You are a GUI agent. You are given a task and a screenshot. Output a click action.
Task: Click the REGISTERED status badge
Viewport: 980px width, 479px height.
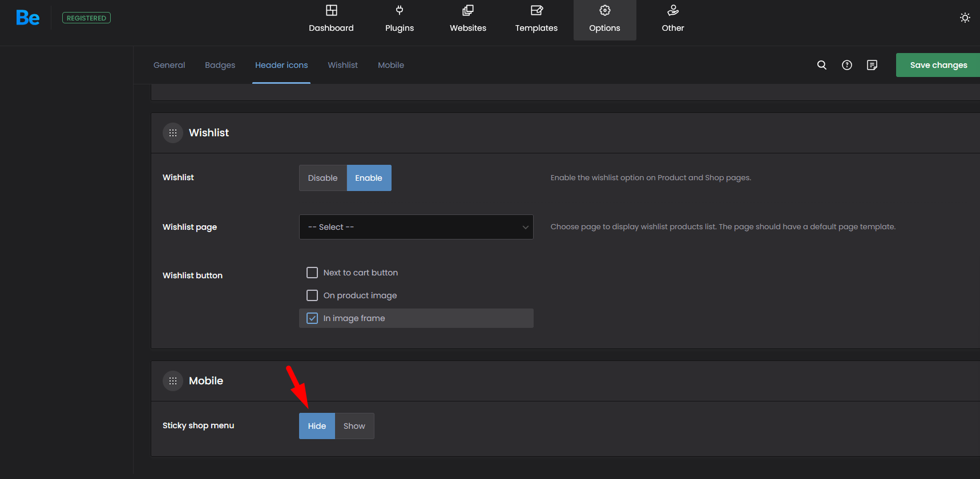[x=86, y=18]
